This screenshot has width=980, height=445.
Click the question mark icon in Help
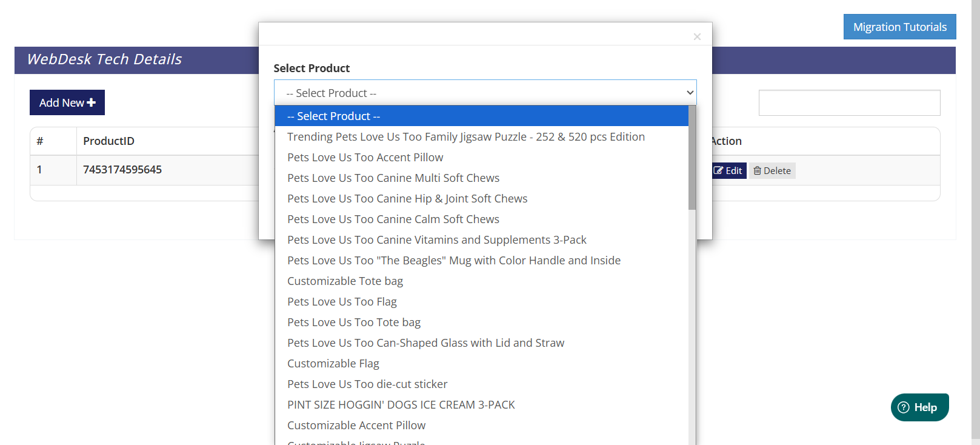point(903,407)
